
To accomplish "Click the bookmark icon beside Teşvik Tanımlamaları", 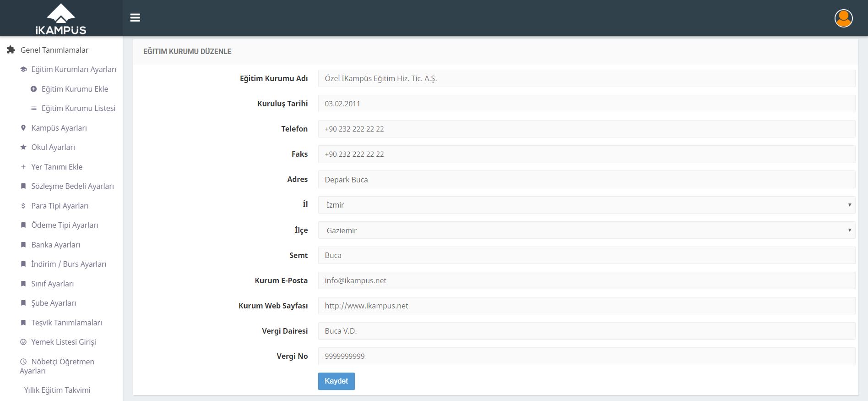I will click(23, 323).
